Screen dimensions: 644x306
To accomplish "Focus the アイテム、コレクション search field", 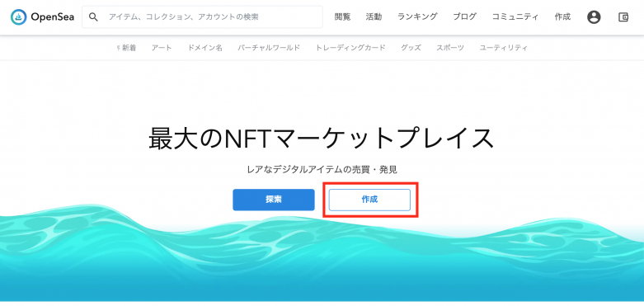I will click(202, 16).
